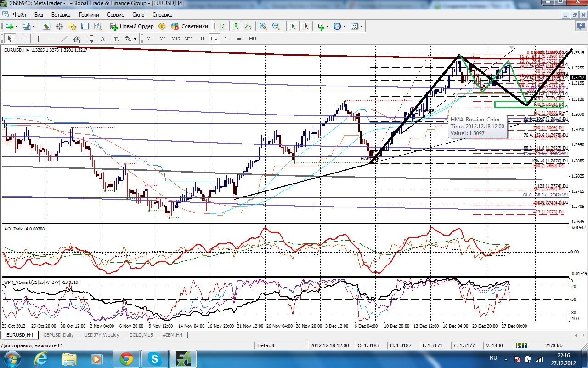Open the new chart dropdown arrow
The width and height of the screenshot is (588, 368).
tap(17, 27)
